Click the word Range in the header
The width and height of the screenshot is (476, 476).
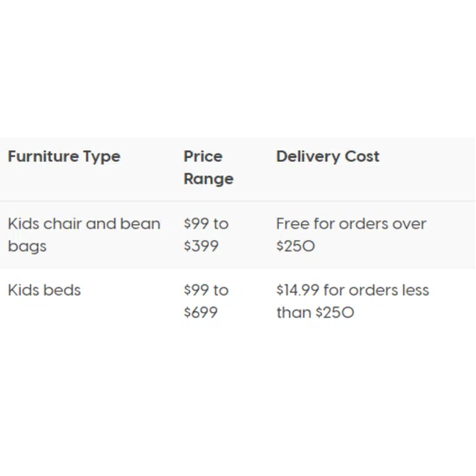(x=208, y=179)
